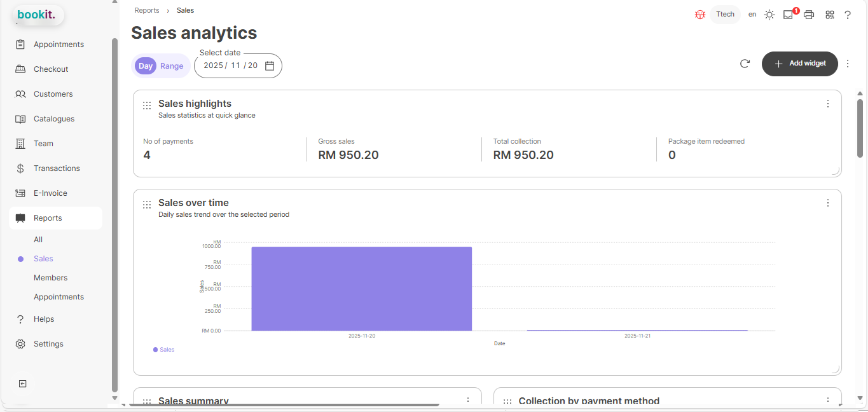The width and height of the screenshot is (868, 412).
Task: Open the Sales highlights widget options menu
Action: (828, 104)
